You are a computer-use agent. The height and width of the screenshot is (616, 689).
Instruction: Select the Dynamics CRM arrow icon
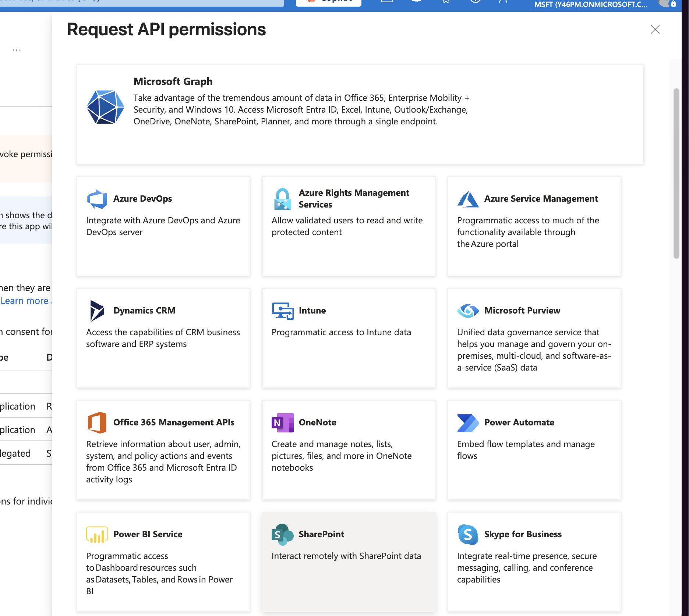pyautogui.click(x=97, y=311)
